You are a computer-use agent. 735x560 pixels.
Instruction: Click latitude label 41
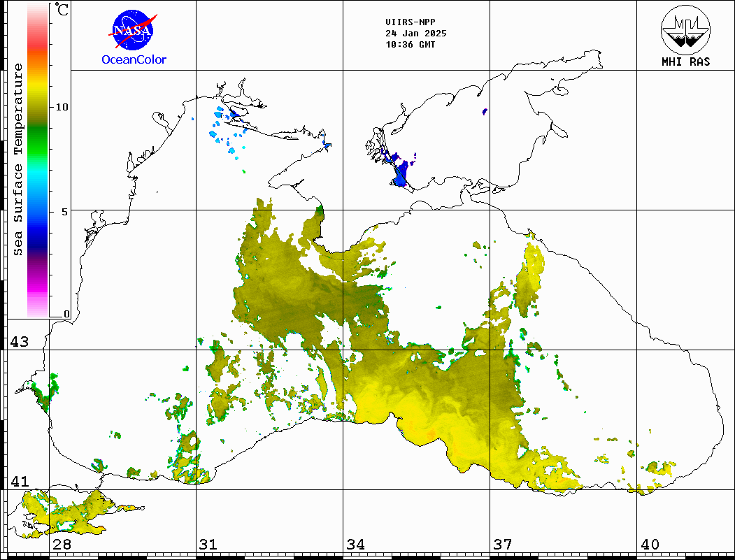tap(20, 481)
